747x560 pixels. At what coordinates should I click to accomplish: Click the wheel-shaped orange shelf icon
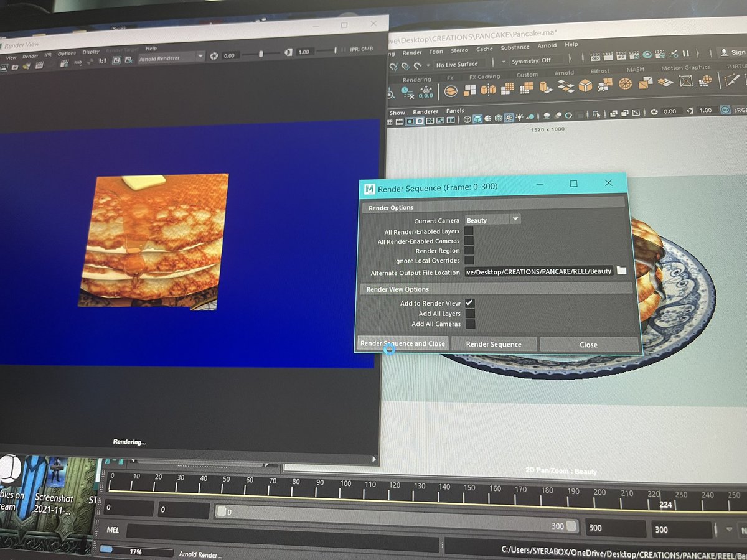(x=625, y=82)
